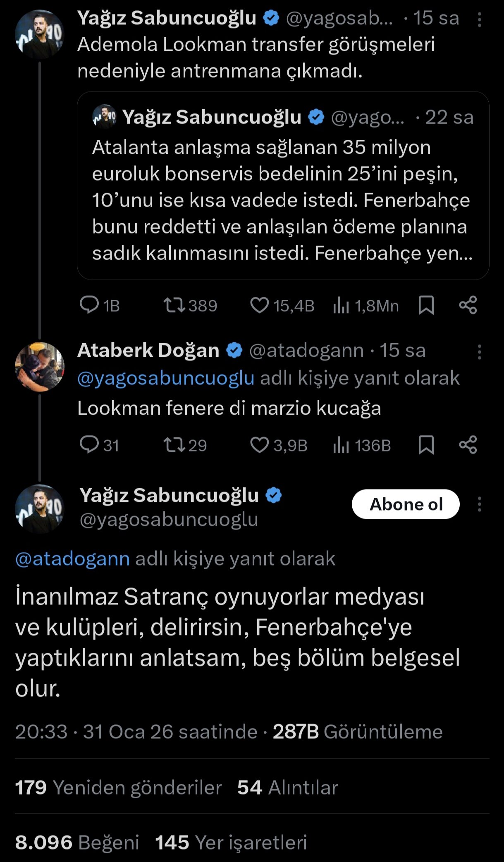Open more options beside Abone ol
This screenshot has width=504, height=862.
[480, 504]
